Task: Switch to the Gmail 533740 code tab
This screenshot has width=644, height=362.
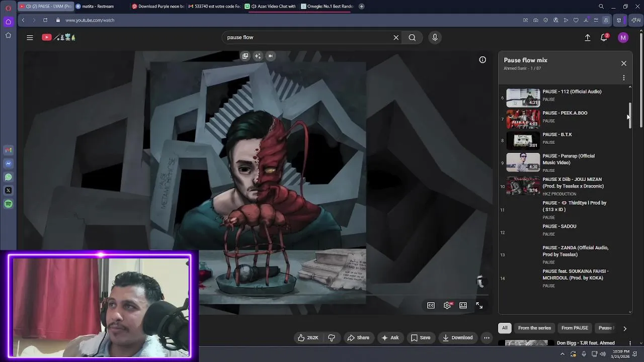Action: click(x=215, y=6)
